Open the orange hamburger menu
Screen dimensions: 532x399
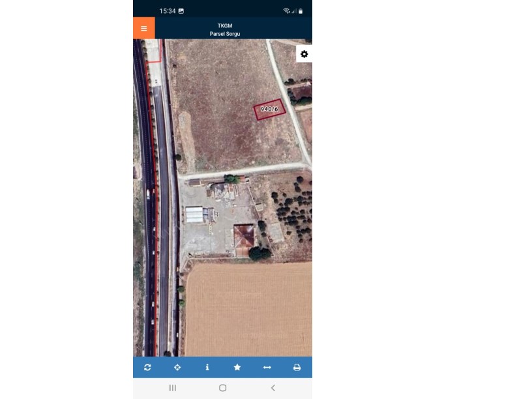[x=144, y=28]
